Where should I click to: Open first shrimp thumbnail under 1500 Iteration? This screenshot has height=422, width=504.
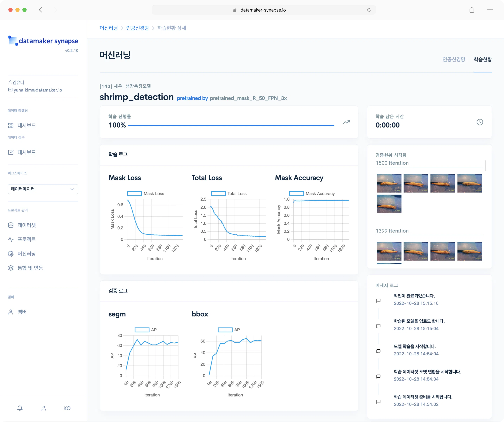[x=389, y=183]
